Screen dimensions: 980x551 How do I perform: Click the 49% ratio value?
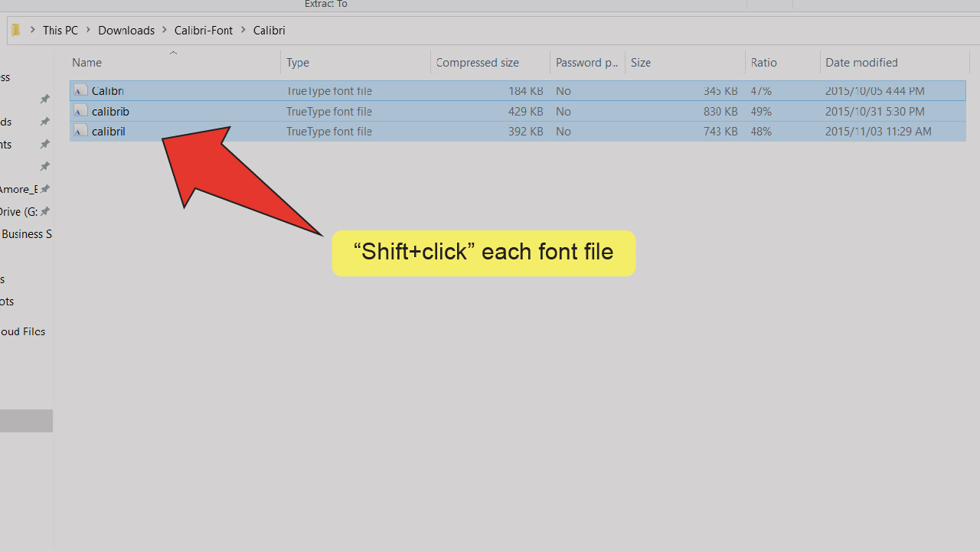pyautogui.click(x=761, y=112)
